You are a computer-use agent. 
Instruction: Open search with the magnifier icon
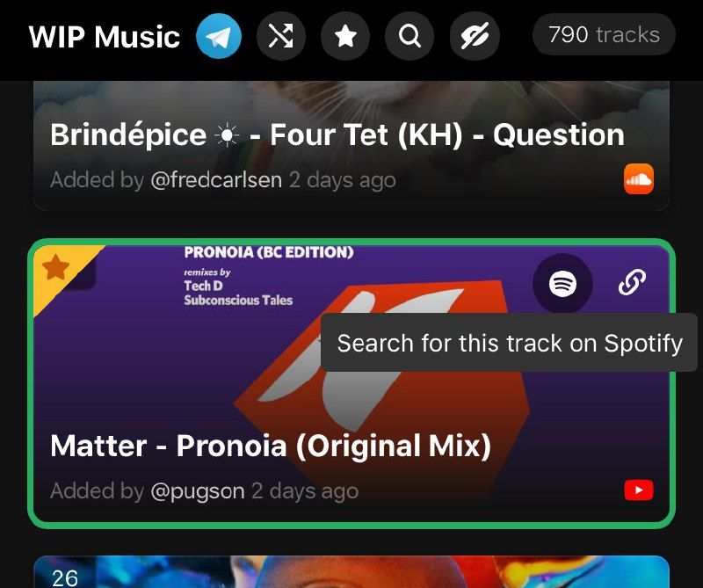click(409, 36)
